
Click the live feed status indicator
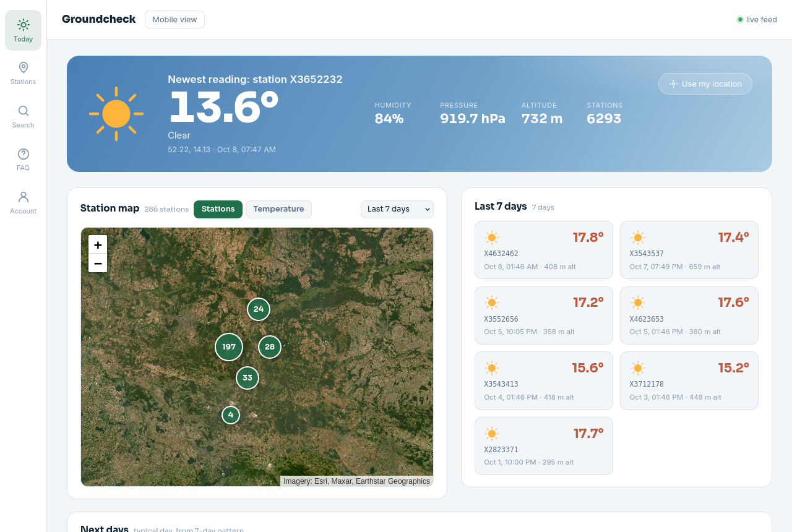click(x=757, y=20)
